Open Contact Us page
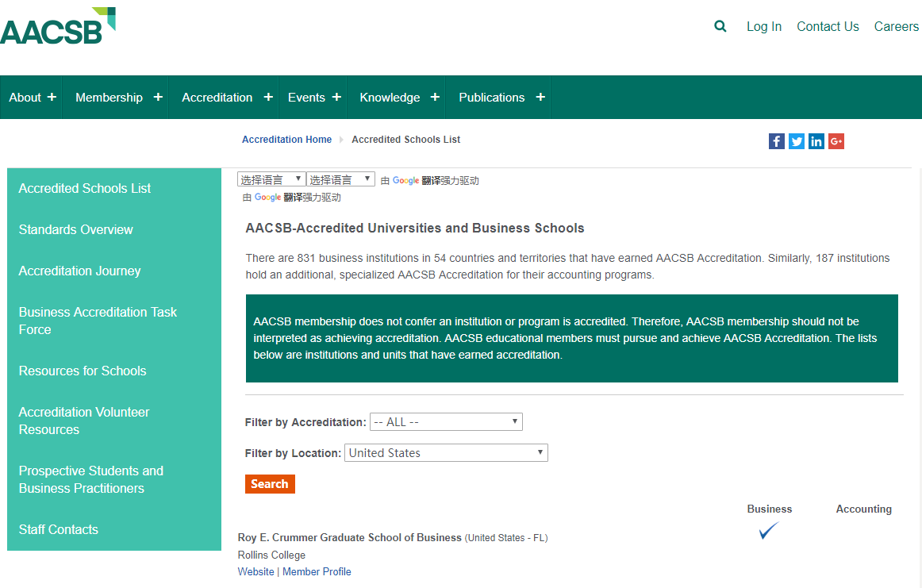Viewport: 922px width, 588px height. click(828, 26)
